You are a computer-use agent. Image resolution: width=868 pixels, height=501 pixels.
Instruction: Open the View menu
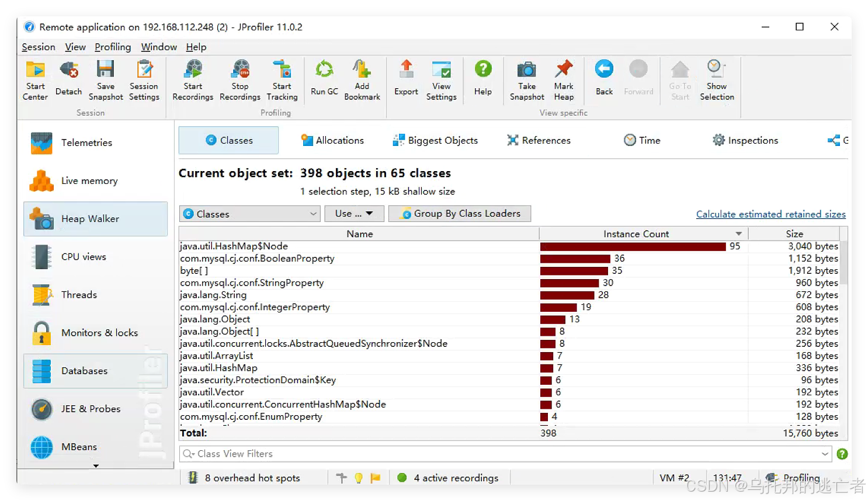pos(75,47)
